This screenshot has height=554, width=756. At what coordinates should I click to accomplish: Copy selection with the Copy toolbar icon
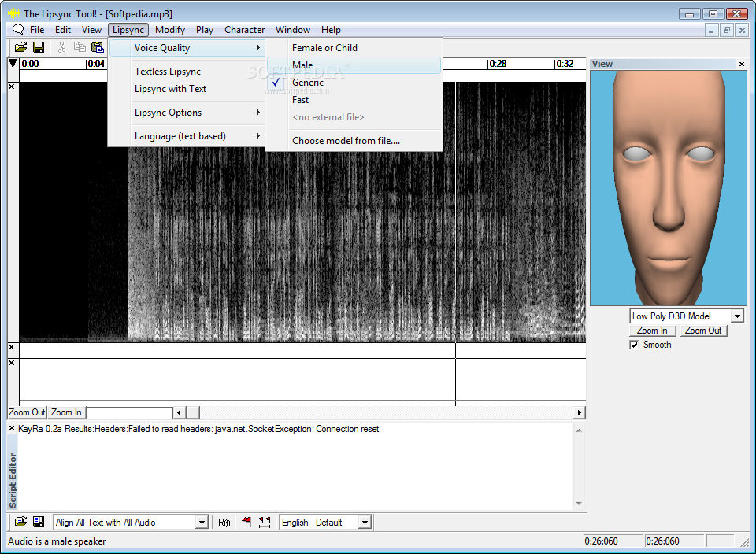(x=80, y=47)
